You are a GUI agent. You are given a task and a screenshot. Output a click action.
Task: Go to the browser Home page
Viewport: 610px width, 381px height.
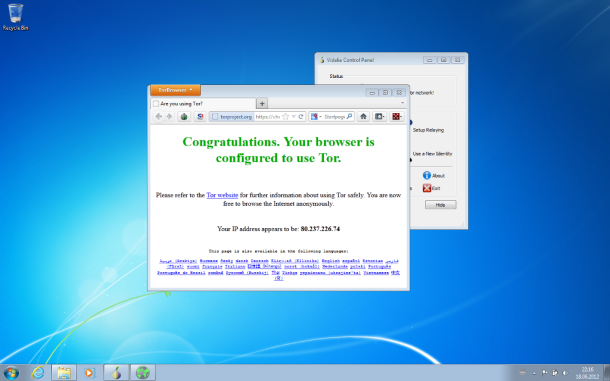pyautogui.click(x=363, y=116)
